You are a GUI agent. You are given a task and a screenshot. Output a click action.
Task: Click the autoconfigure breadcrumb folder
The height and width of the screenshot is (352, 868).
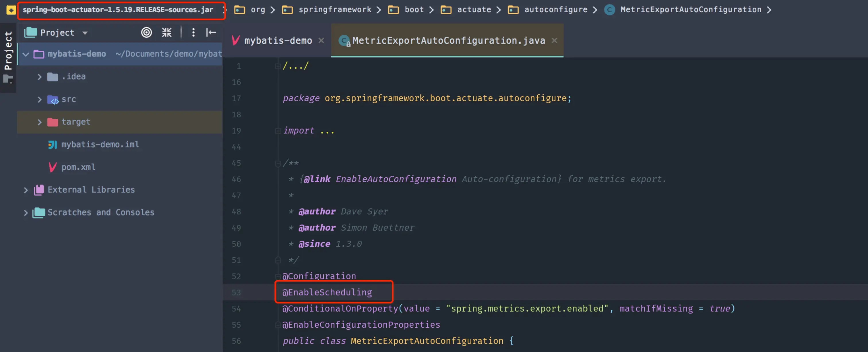tap(548, 10)
